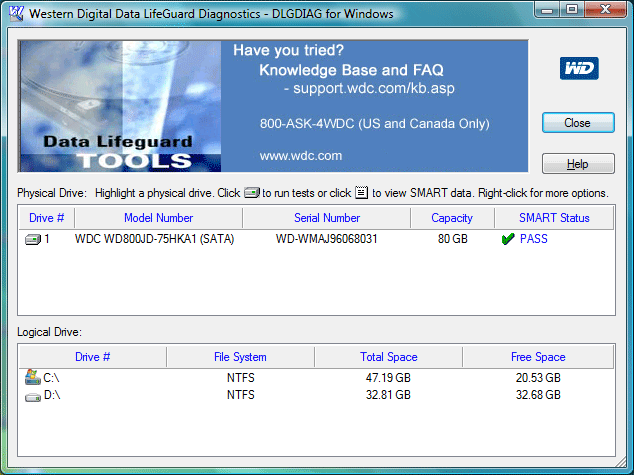The width and height of the screenshot is (634, 475).
Task: Click the green SMART PASS checkmark
Action: (508, 239)
